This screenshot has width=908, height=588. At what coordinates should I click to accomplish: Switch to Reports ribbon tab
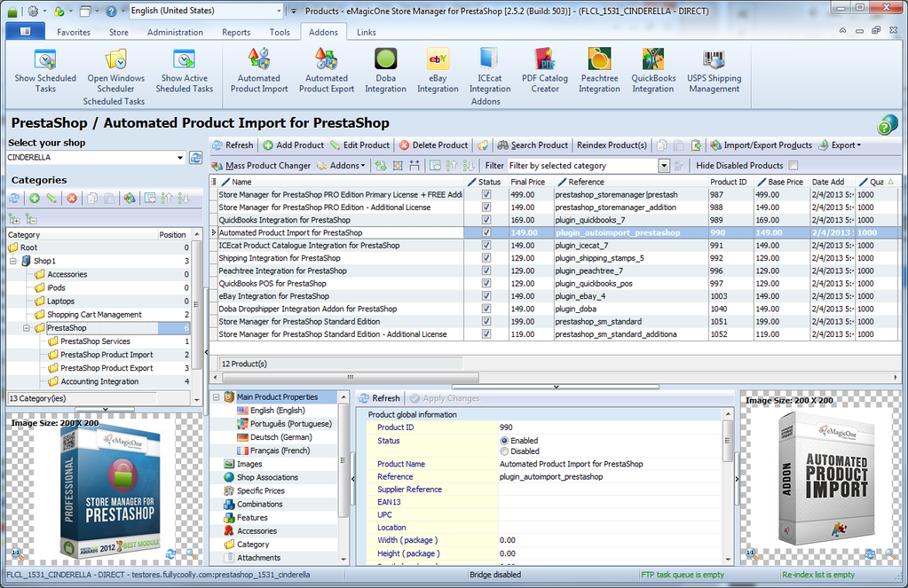point(236,33)
